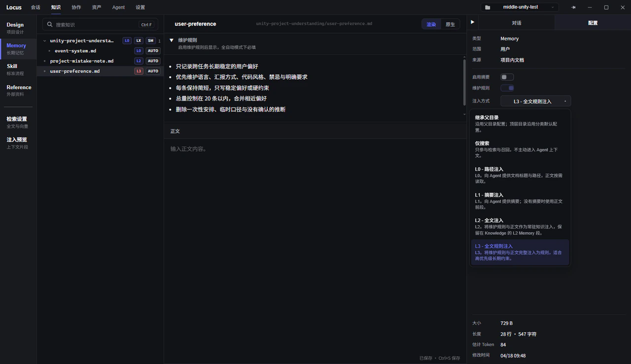Toggle the 维护规则 switch off
The width and height of the screenshot is (631, 364).
pyautogui.click(x=507, y=88)
